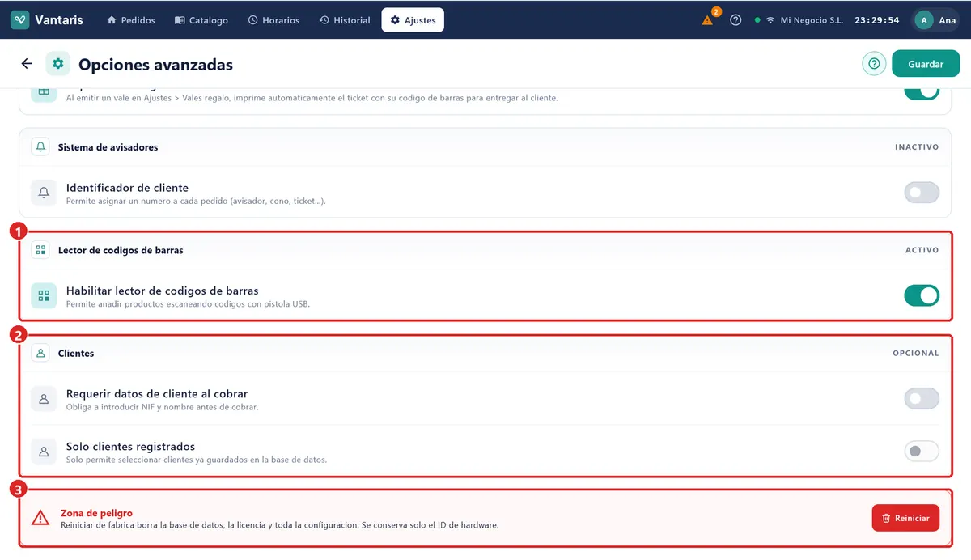Click the Wi-Fi connection status icon
Image resolution: width=971 pixels, height=560 pixels.
[770, 20]
